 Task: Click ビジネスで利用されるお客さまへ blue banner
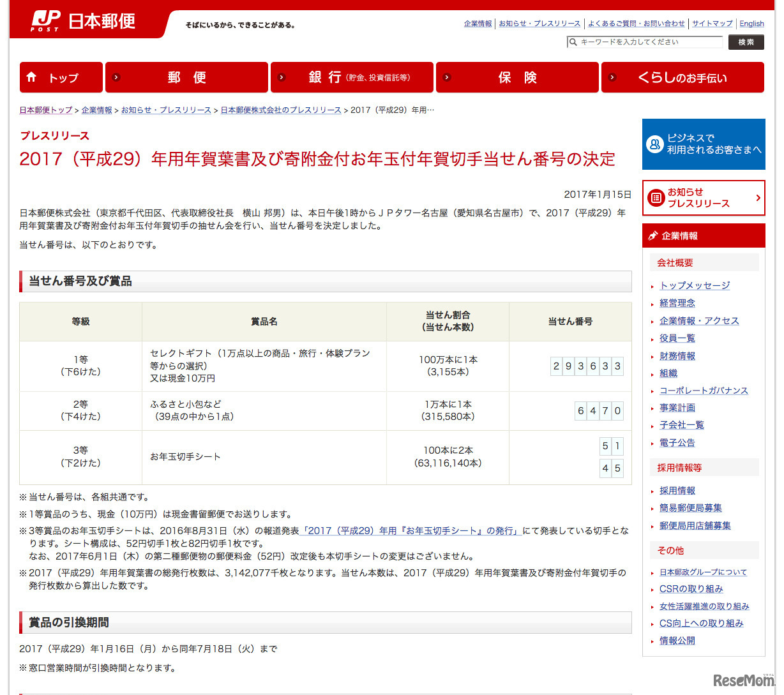pos(704,144)
